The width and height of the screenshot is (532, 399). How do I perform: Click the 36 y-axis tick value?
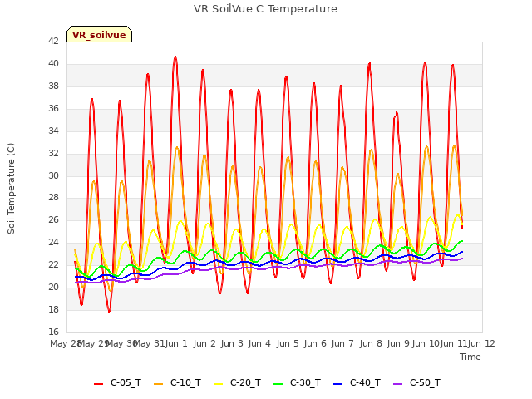53,108
